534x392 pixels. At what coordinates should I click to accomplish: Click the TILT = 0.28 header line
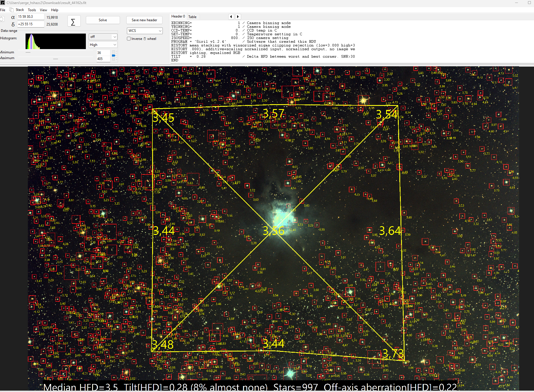pos(263,57)
